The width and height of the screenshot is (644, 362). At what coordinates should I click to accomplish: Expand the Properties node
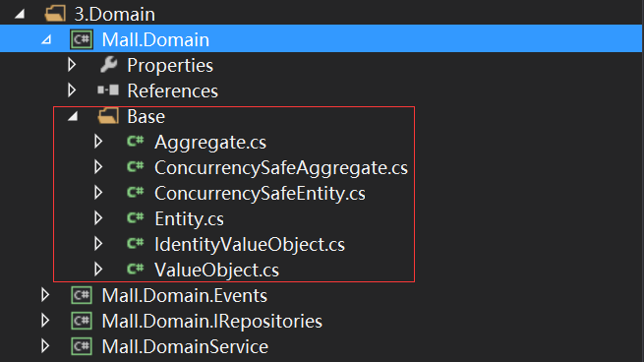click(72, 65)
